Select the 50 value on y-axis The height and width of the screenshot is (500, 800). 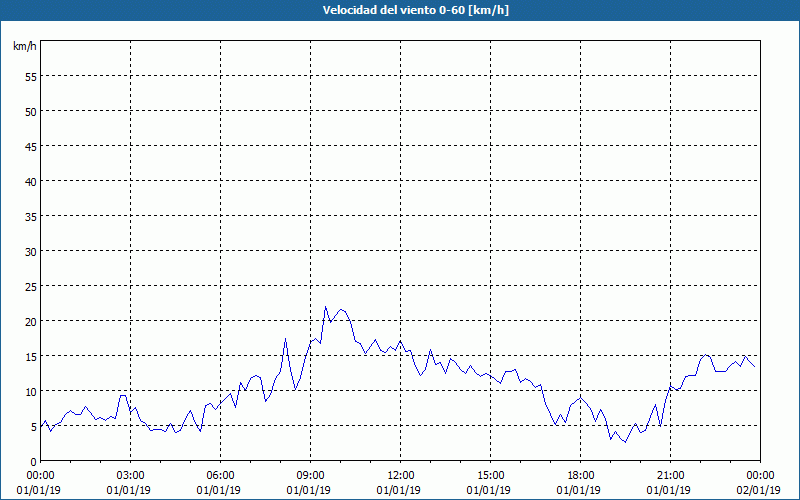point(31,111)
